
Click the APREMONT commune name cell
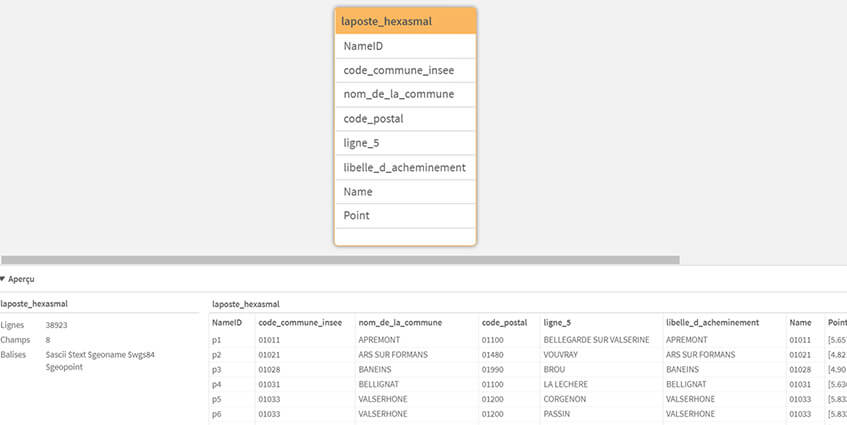(379, 340)
